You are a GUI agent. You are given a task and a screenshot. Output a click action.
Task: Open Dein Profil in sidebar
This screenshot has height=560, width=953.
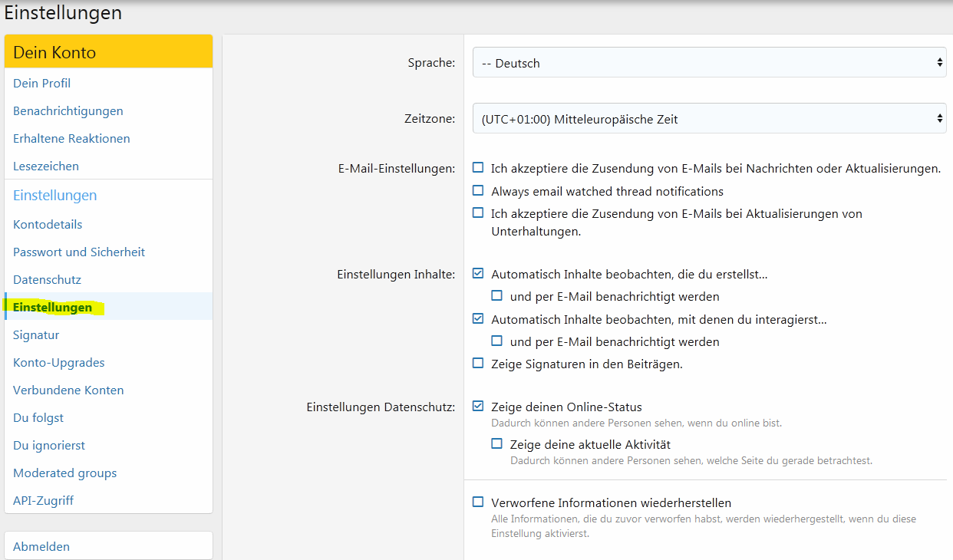coord(41,83)
